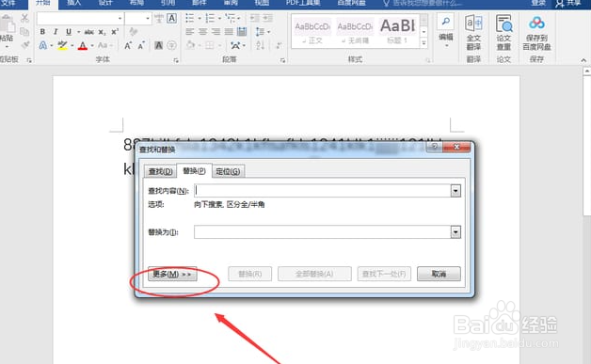Pick the yellow text highlight color

[x=62, y=45]
